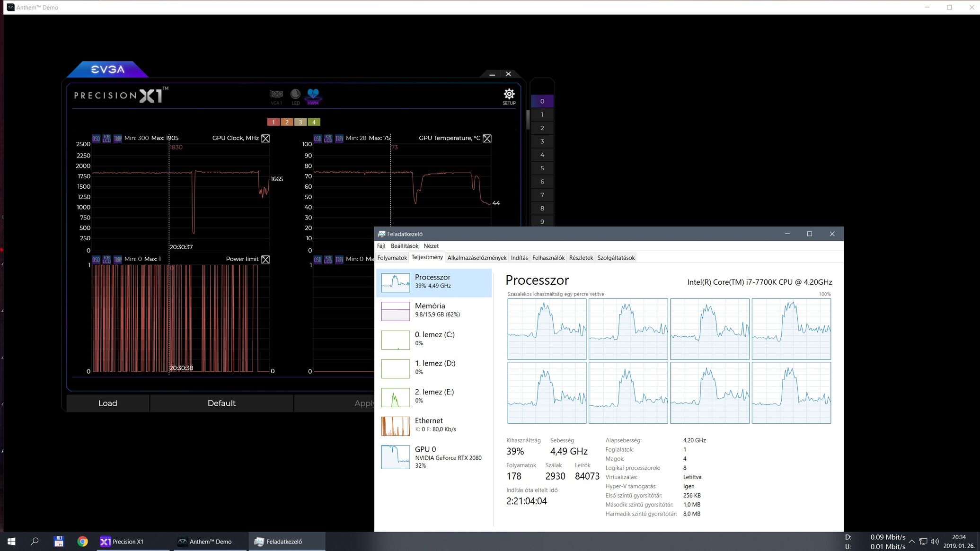The height and width of the screenshot is (551, 980).
Task: Select 2. lemez (E:) entry
Action: (434, 397)
